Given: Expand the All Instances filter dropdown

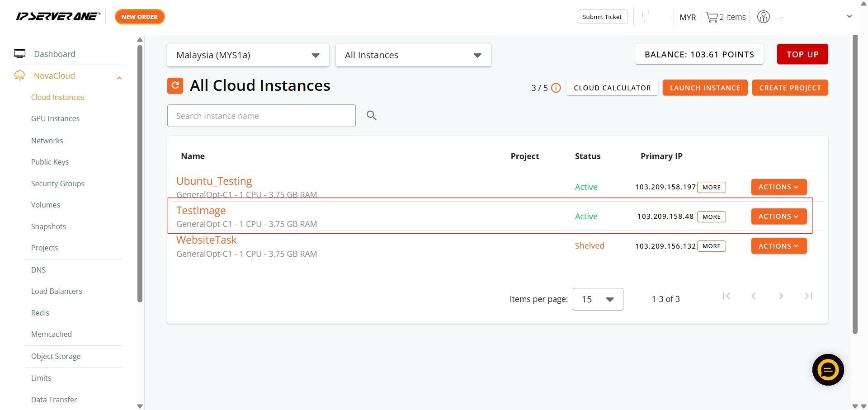Looking at the screenshot, I should tap(413, 55).
